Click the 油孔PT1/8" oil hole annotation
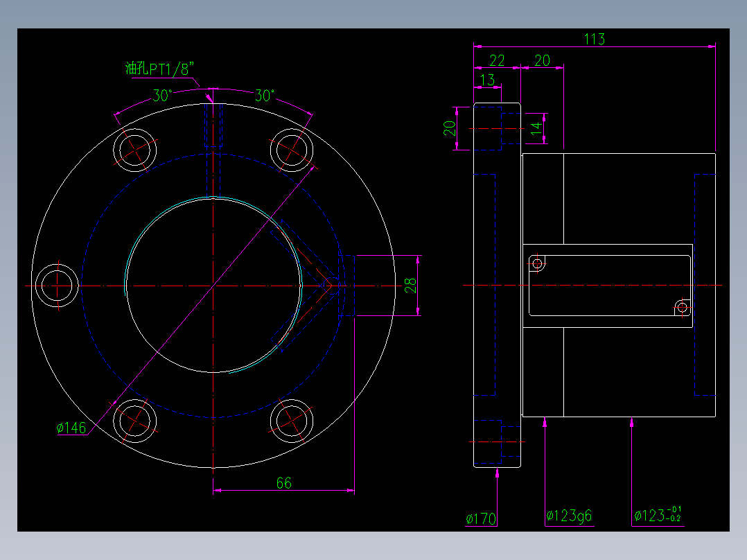 point(160,69)
